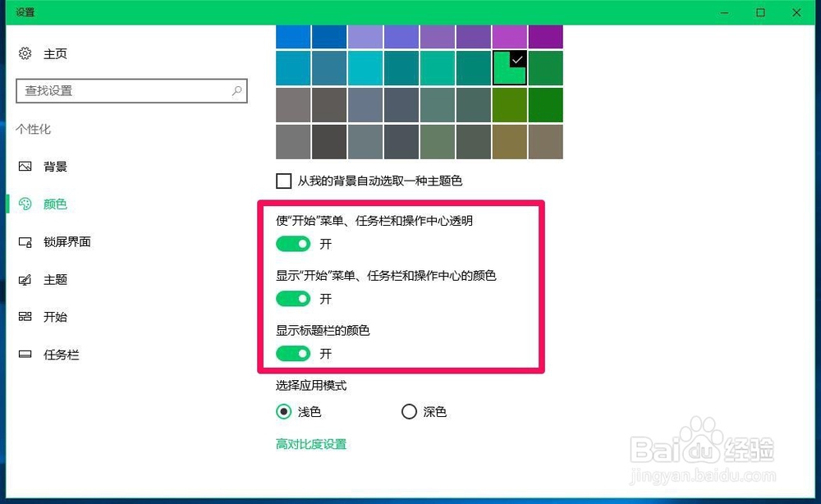This screenshot has height=504, width=821.
Task: Click the 主题 theme brush icon
Action: (25, 279)
